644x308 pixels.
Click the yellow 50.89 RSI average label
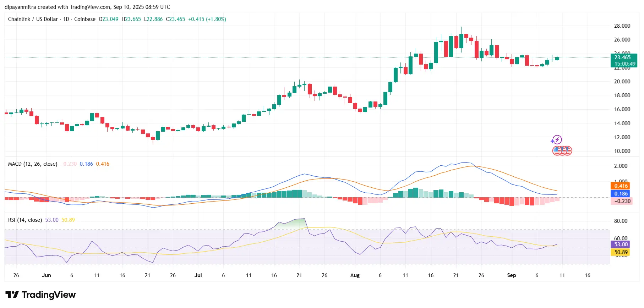coord(621,252)
